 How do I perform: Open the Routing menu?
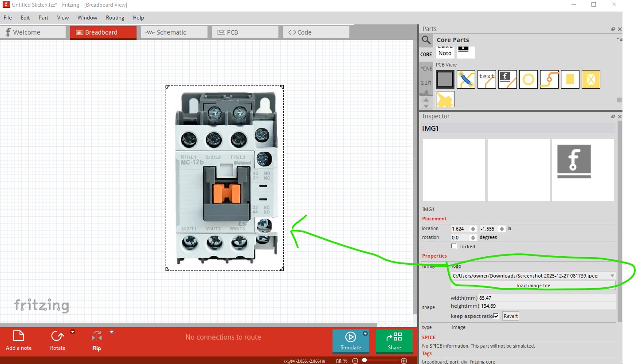tap(115, 18)
